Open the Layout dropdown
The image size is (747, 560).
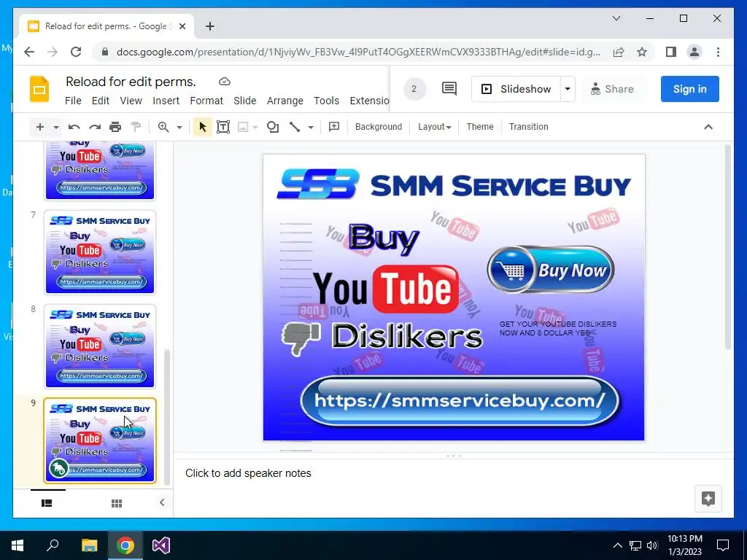tap(435, 127)
